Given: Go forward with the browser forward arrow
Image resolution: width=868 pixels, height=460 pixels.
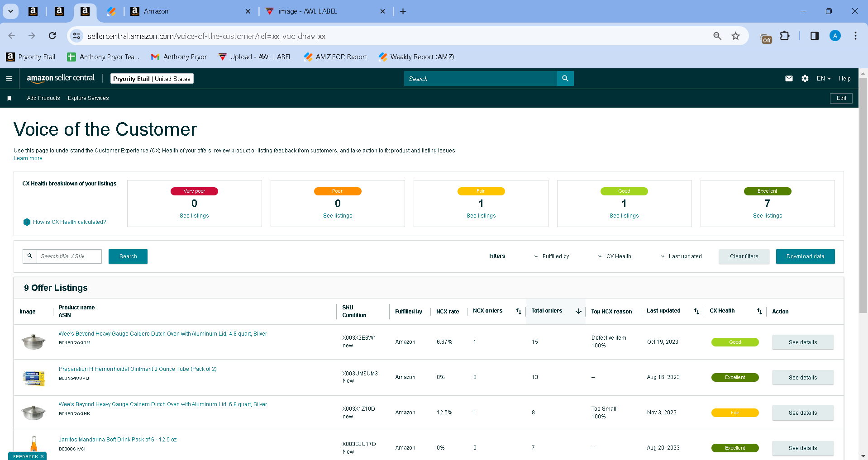Looking at the screenshot, I should point(32,36).
